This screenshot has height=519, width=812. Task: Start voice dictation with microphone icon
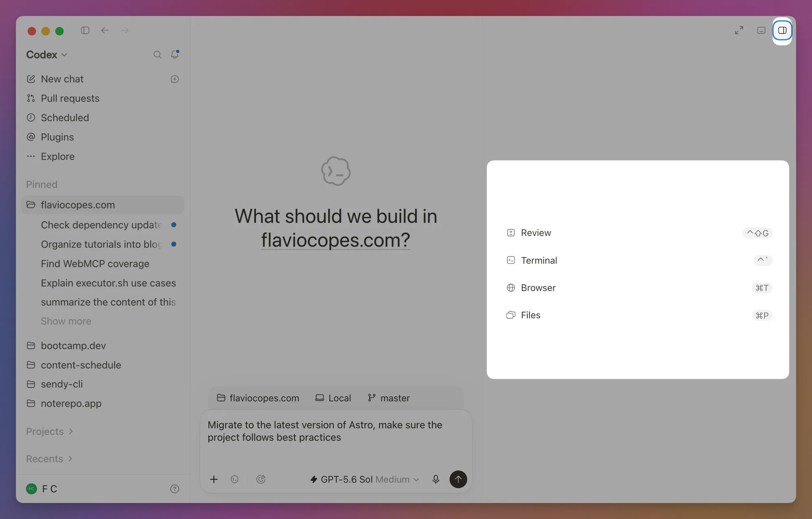(x=436, y=479)
